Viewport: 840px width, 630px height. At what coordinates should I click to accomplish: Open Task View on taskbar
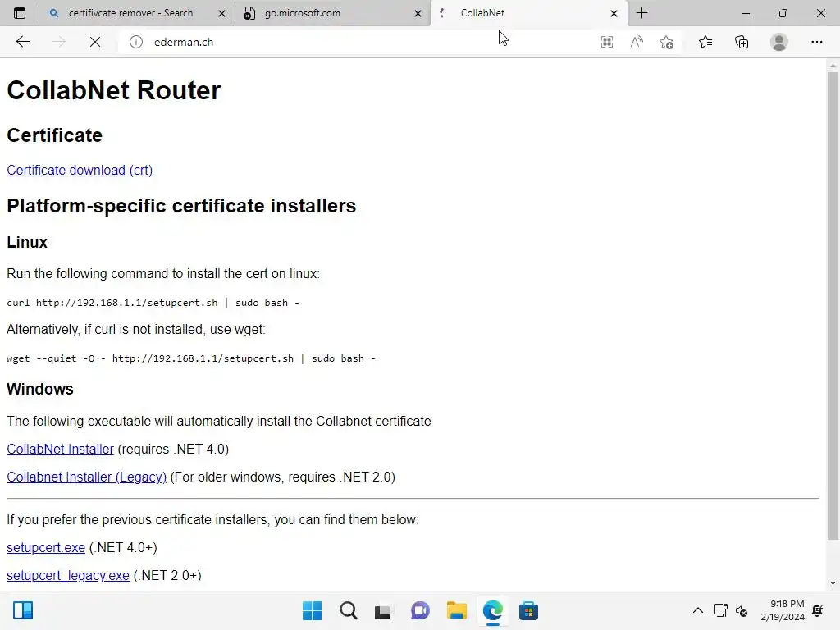coord(383,610)
